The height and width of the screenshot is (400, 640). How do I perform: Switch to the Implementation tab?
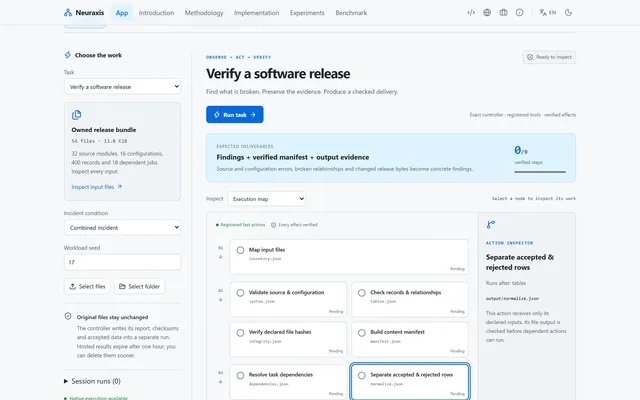point(257,13)
